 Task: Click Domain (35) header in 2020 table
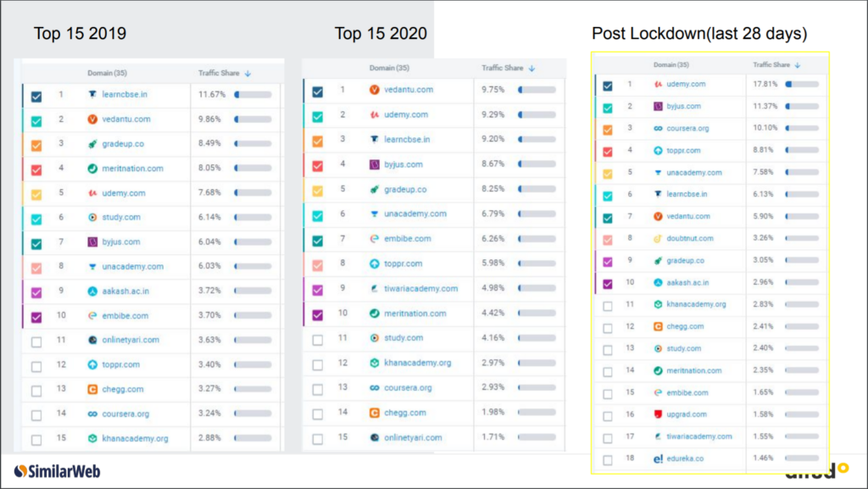389,68
